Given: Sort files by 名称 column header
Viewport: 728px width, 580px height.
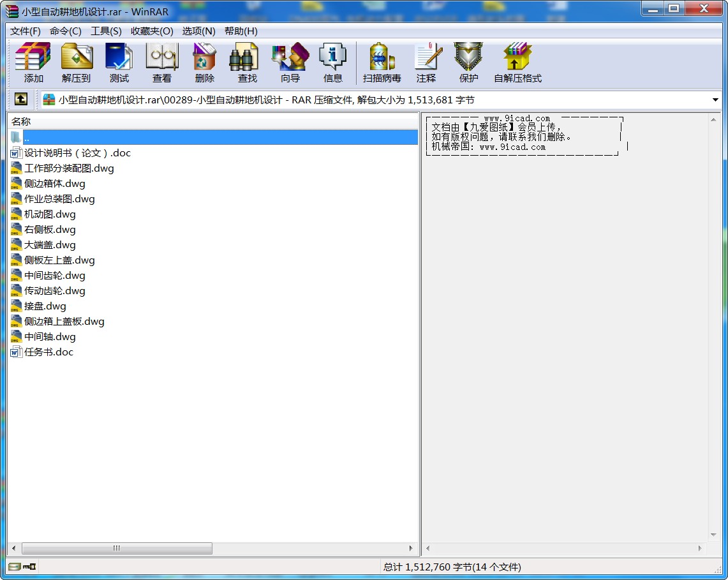Looking at the screenshot, I should [x=213, y=121].
